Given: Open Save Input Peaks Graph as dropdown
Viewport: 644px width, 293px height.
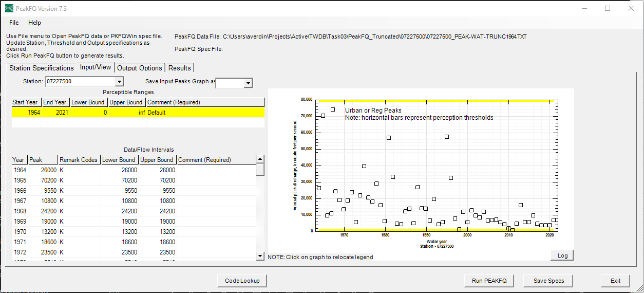Looking at the screenshot, I should tap(248, 83).
